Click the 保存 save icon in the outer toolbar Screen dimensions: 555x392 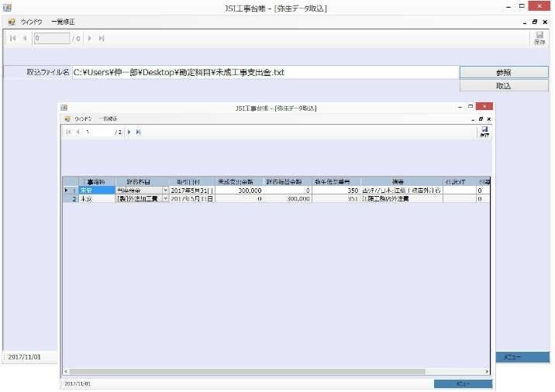pos(539,39)
